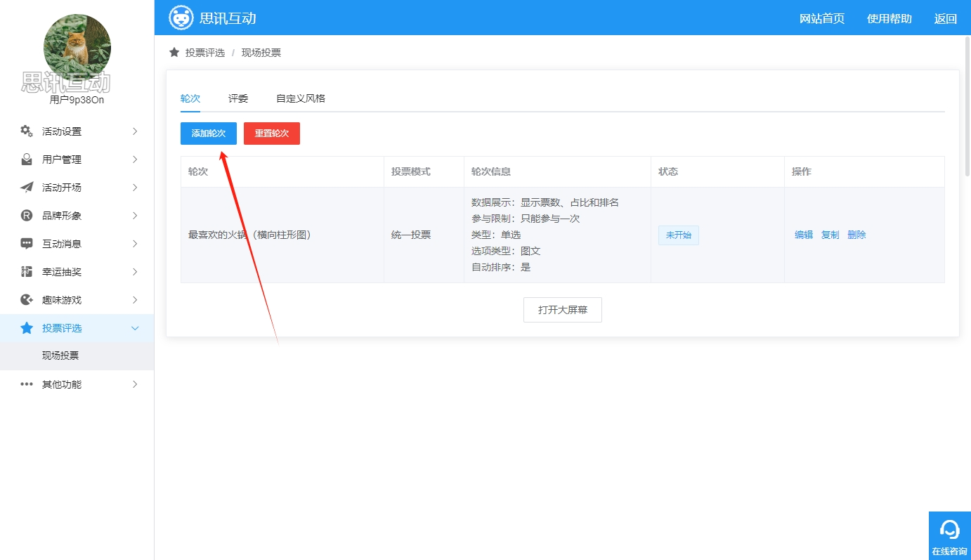
Task: Expand the 互动消息 menu chevron
Action: [135, 244]
